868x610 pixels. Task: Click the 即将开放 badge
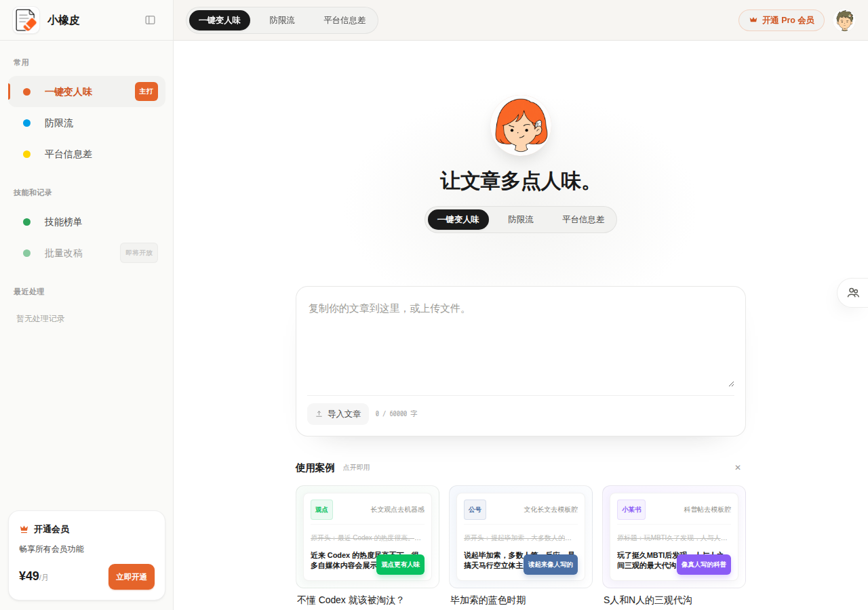[139, 253]
